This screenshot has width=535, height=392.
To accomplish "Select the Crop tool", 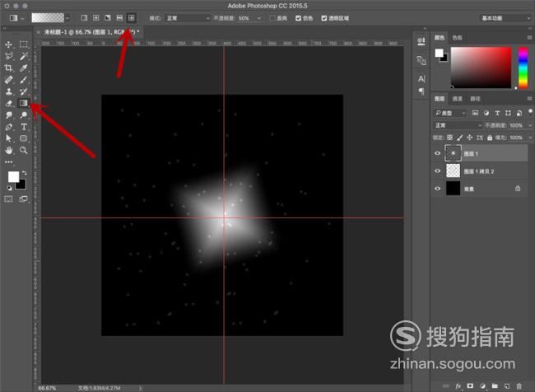I will [x=9, y=68].
